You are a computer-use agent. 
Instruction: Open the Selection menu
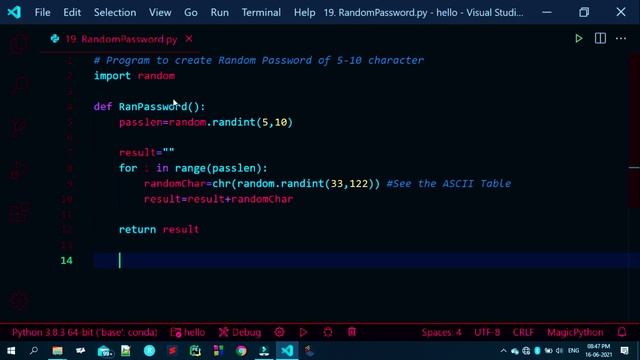[x=115, y=13]
